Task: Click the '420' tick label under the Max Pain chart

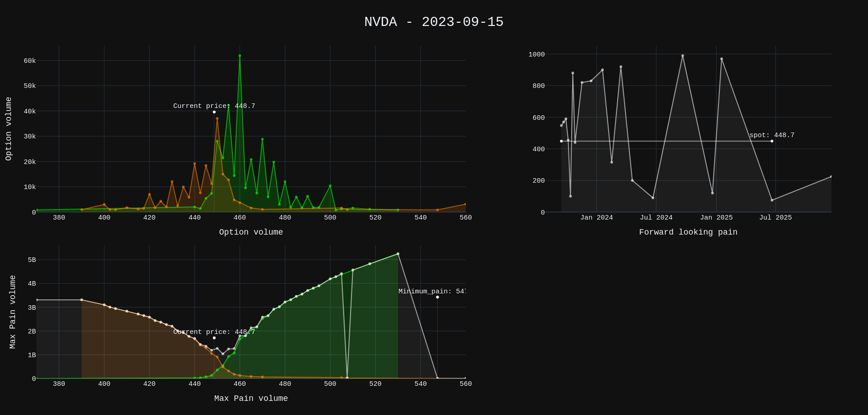Action: click(149, 384)
